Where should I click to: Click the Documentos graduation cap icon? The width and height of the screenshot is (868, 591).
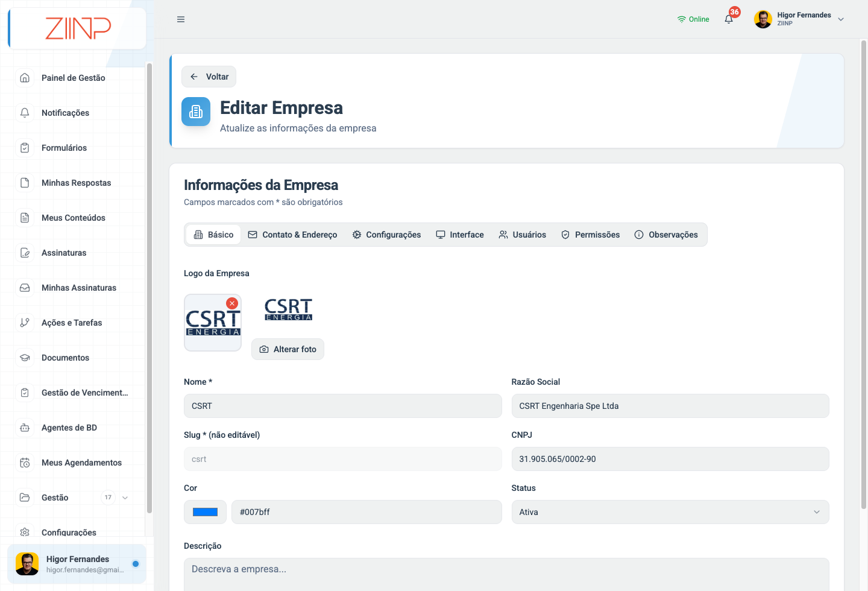[25, 358]
